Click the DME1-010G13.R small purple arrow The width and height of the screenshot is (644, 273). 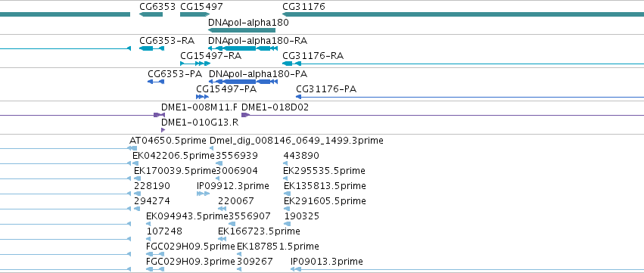(163, 130)
